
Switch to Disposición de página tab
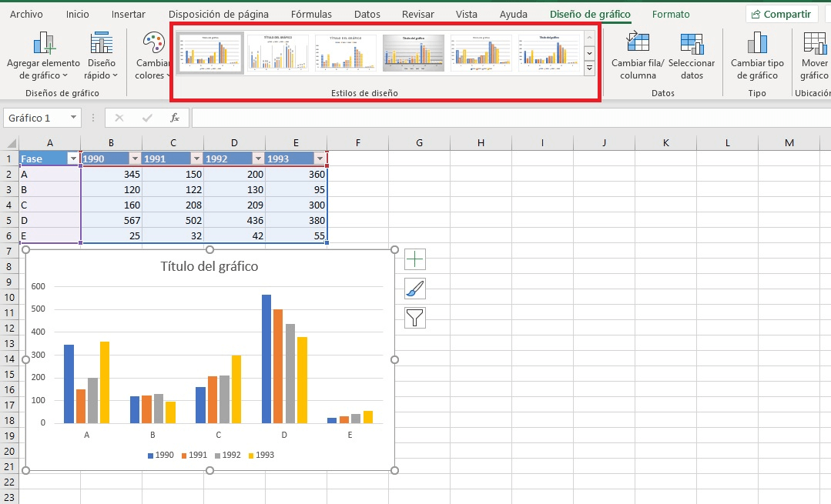pyautogui.click(x=219, y=15)
